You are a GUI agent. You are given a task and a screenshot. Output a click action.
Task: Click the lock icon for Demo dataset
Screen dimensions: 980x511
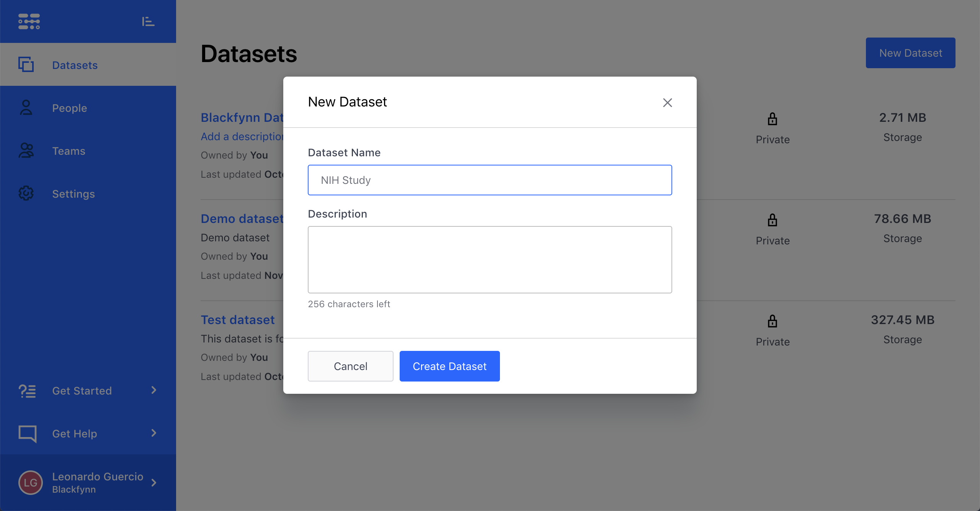click(773, 220)
